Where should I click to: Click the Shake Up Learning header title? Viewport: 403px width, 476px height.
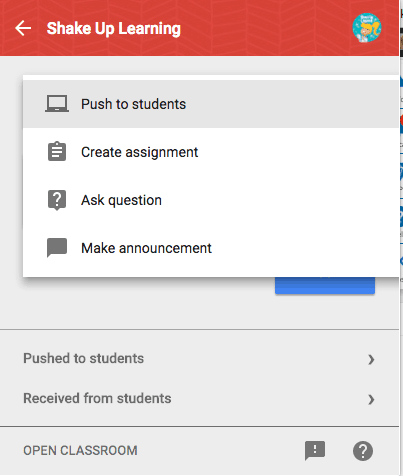point(114,29)
